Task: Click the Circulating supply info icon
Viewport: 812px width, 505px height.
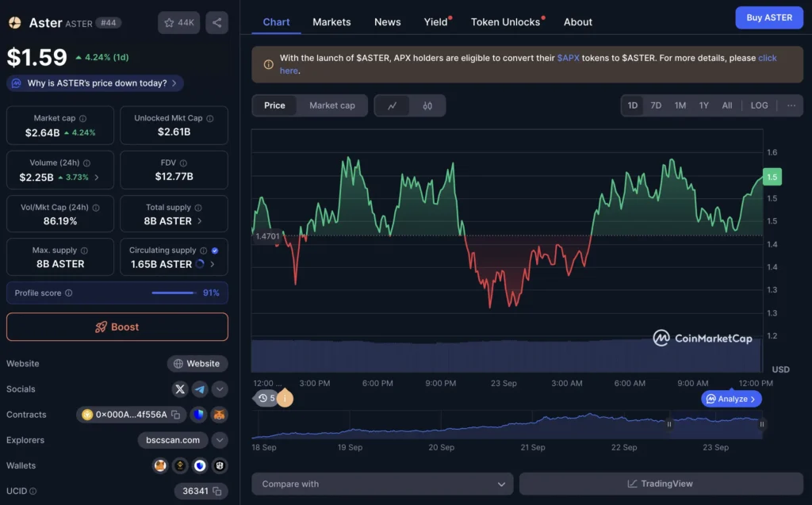Action: tap(204, 251)
